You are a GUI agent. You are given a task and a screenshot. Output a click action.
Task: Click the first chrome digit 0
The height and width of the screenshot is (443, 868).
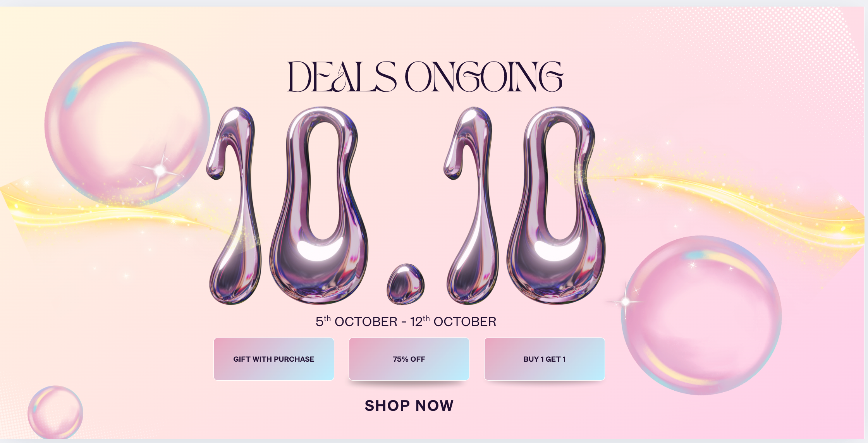click(x=319, y=205)
